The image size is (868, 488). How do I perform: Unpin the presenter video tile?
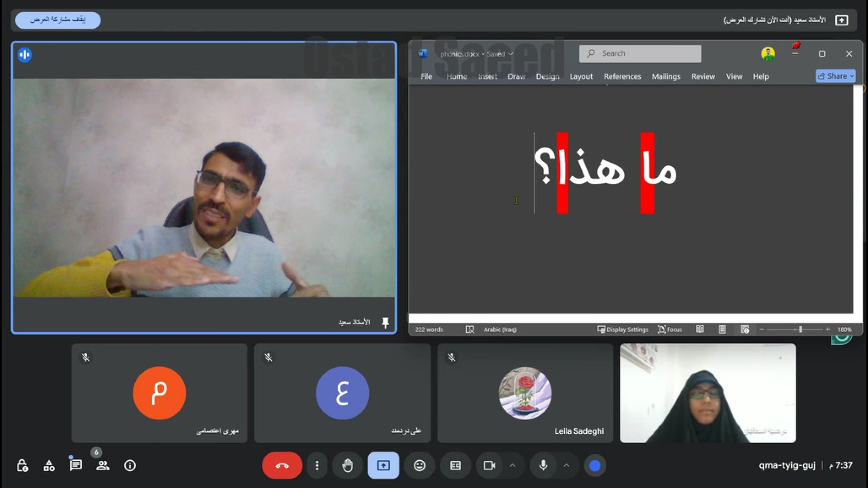coord(385,322)
